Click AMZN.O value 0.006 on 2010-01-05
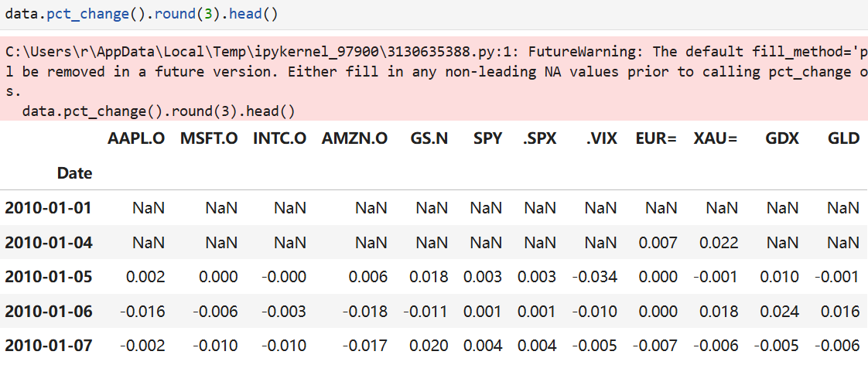This screenshot has width=868, height=365. [368, 277]
